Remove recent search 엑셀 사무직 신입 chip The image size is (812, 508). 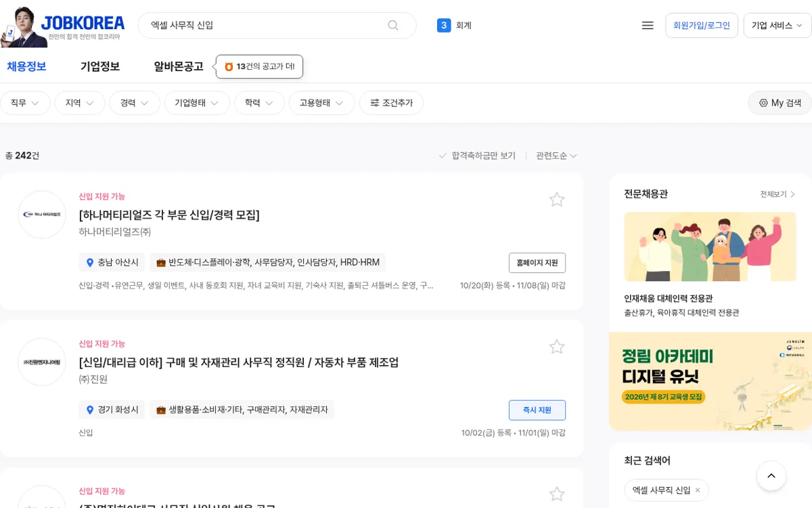tap(698, 490)
